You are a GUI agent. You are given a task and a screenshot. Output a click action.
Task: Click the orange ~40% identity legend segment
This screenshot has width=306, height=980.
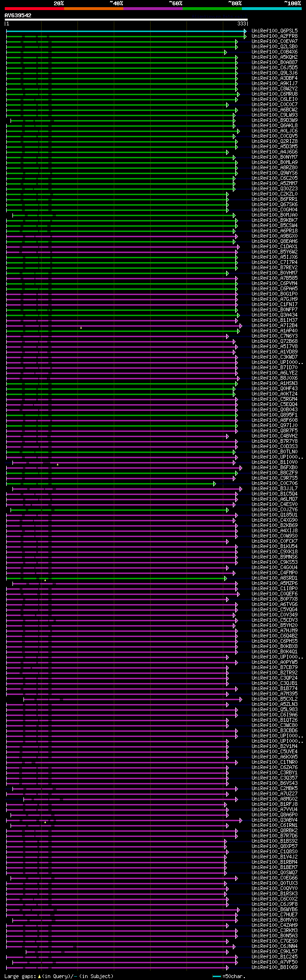pyautogui.click(x=93, y=9)
